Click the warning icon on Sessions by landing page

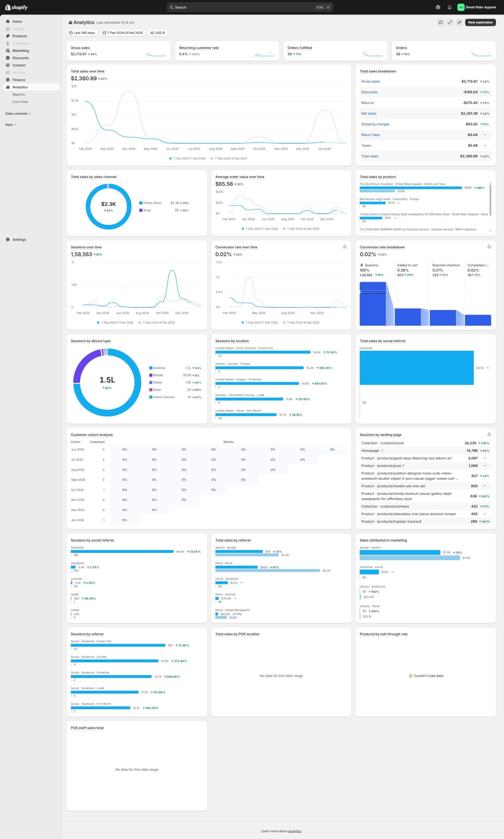tap(489, 434)
